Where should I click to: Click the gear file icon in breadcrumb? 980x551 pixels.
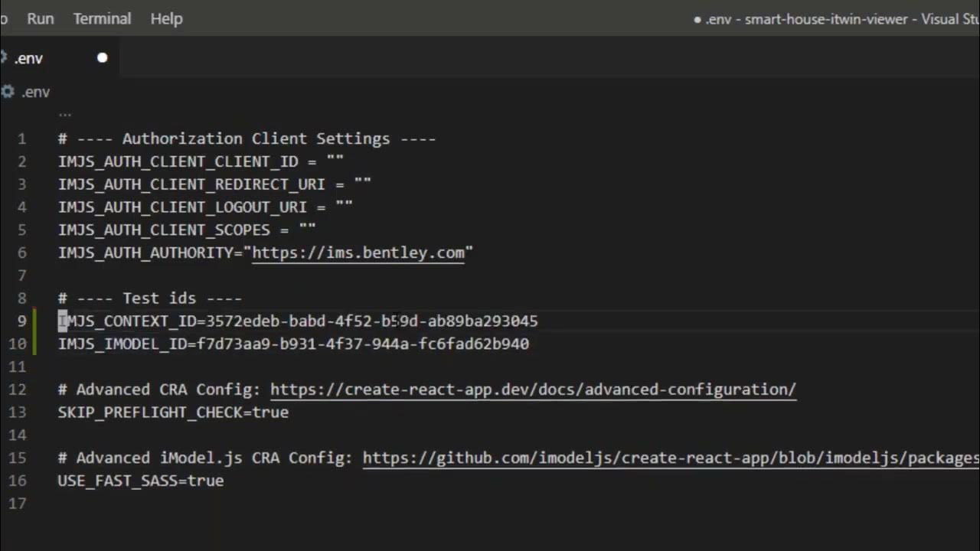coord(8,92)
